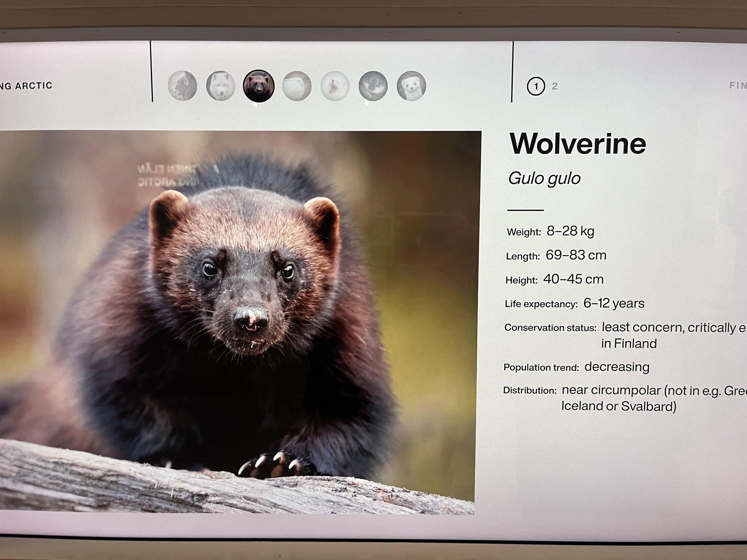
Task: Tap the highlighted wolverine thumbnail
Action: click(x=258, y=86)
